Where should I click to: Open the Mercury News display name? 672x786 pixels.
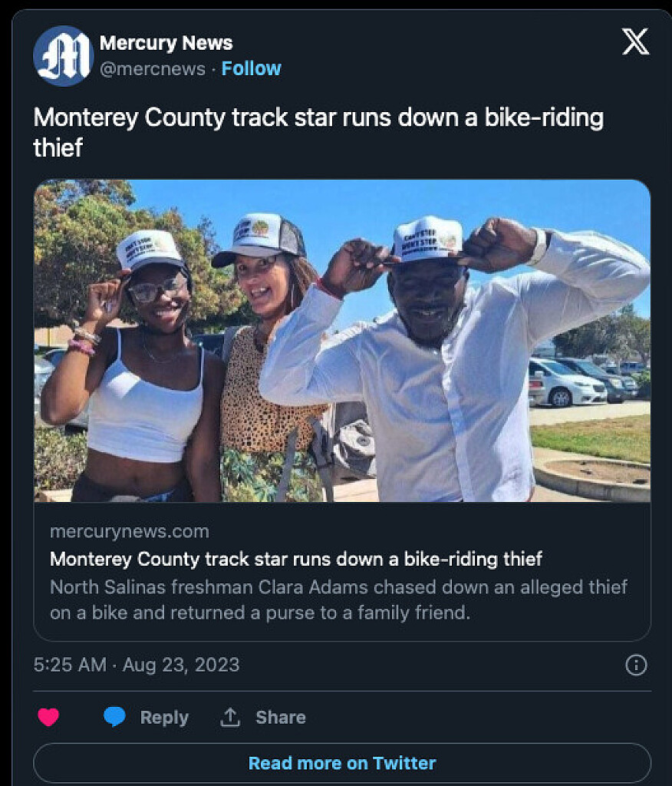166,43
